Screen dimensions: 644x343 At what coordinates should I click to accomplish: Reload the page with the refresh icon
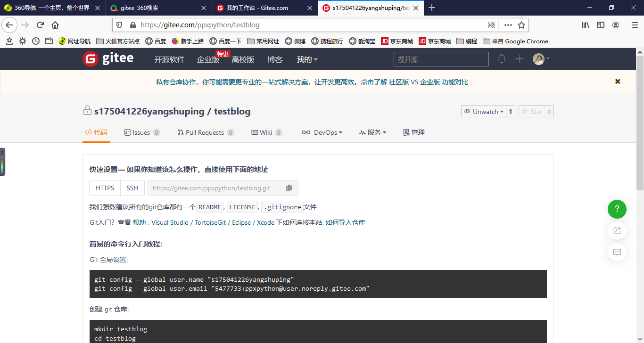40,24
